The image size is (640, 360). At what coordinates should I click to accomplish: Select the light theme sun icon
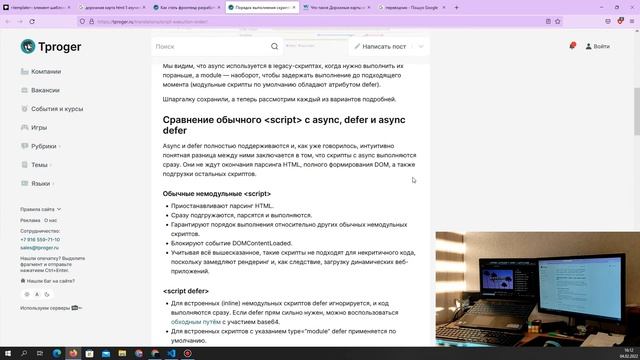27,294
